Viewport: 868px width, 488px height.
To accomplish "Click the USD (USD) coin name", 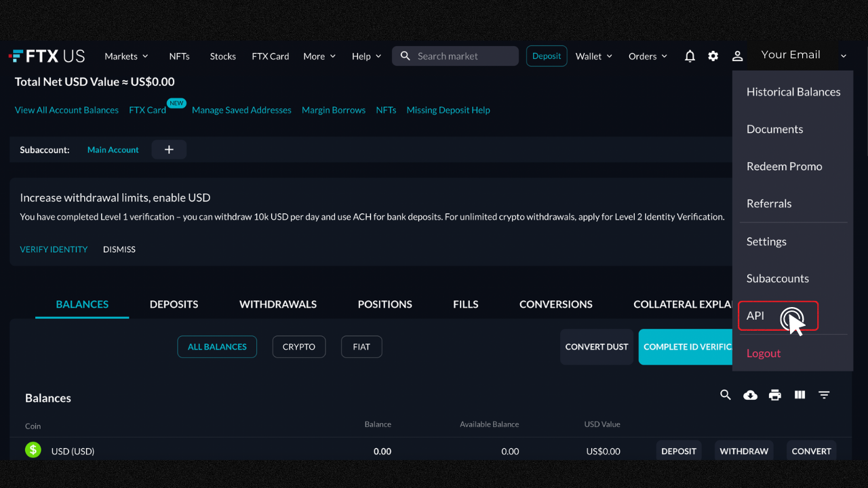I will [x=73, y=451].
